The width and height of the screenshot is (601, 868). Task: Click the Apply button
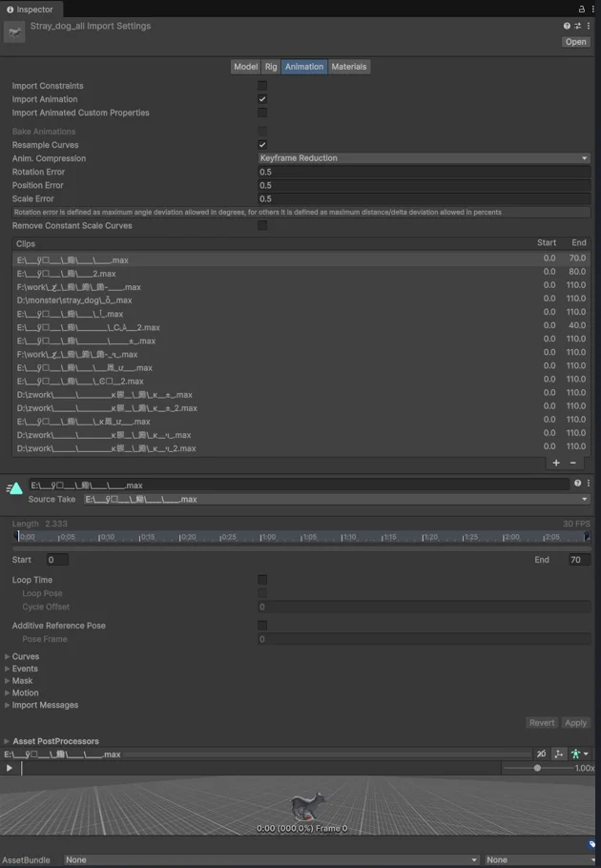(x=575, y=723)
